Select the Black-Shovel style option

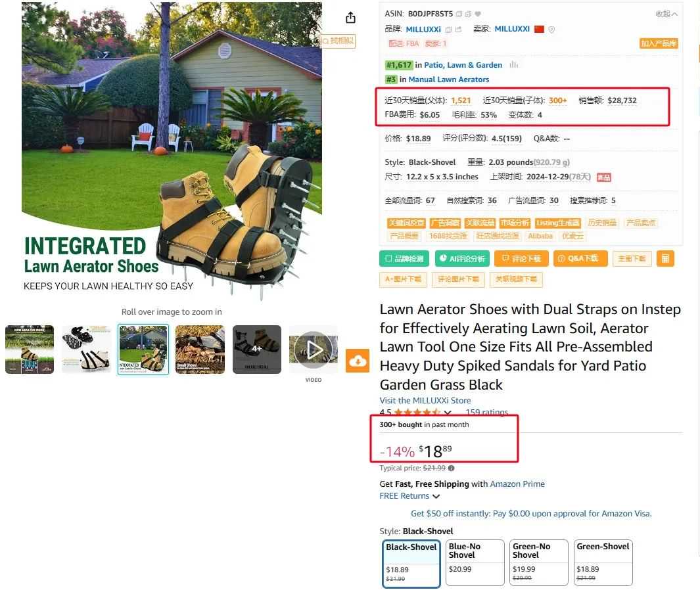tap(411, 564)
